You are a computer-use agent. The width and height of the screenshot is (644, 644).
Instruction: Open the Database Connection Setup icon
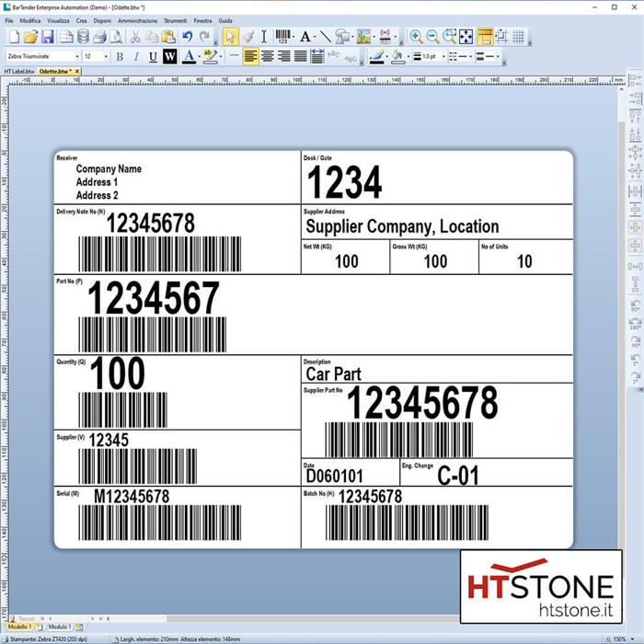(x=83, y=37)
